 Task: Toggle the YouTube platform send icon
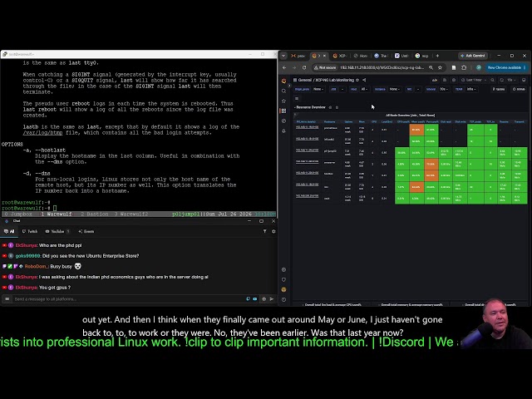pos(255,299)
